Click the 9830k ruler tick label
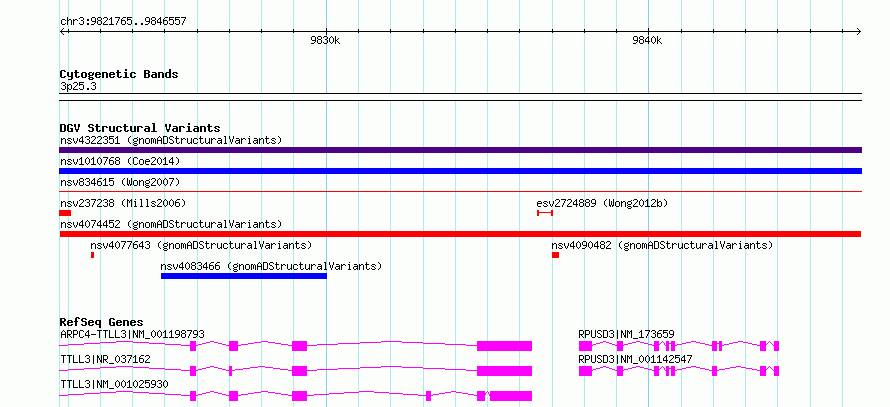890x407 pixels. tap(325, 41)
